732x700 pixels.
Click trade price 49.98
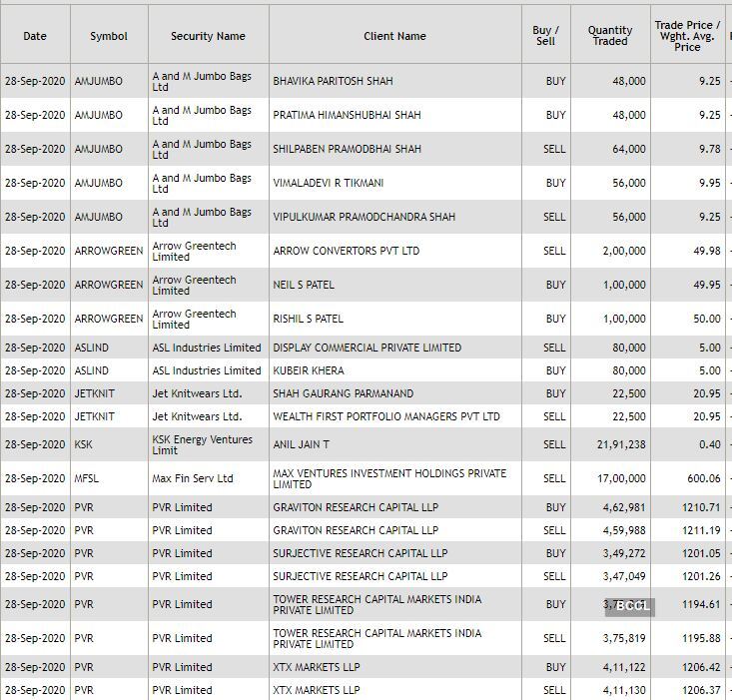tap(707, 251)
